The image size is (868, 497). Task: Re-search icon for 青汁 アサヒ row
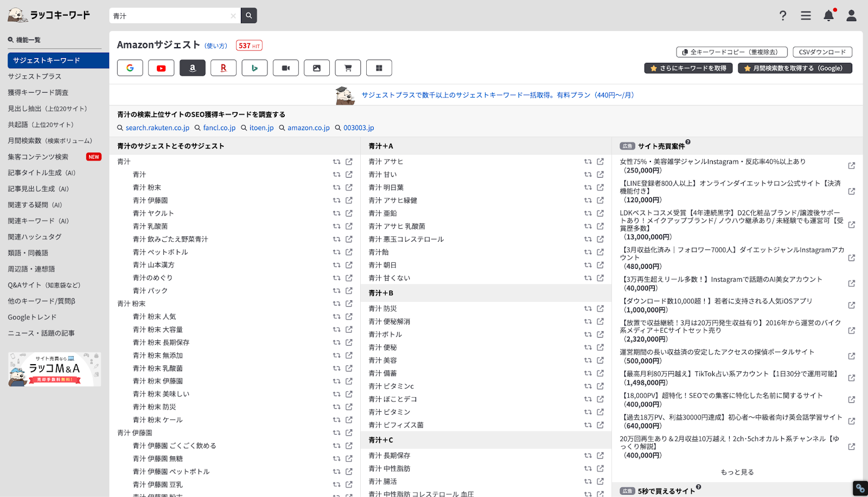[588, 162]
